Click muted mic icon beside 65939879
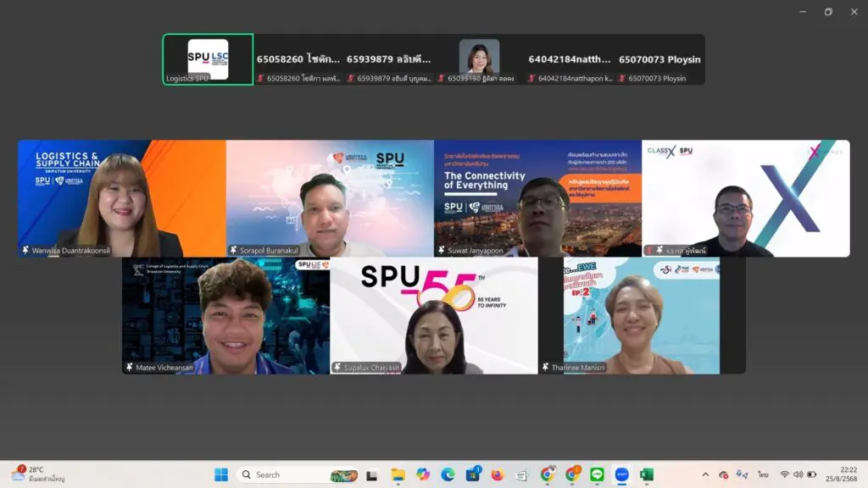Screen dimensions: 868x488 pyautogui.click(x=350, y=79)
